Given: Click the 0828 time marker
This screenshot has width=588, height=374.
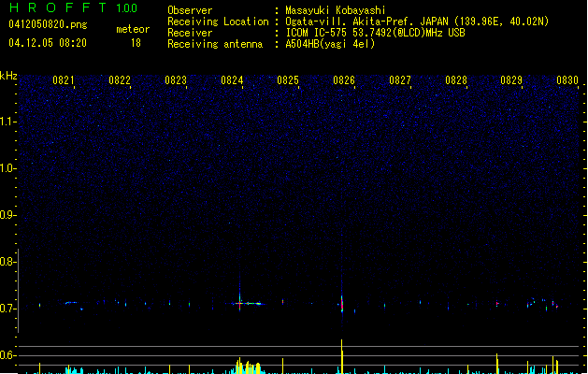Looking at the screenshot, I should [456, 80].
